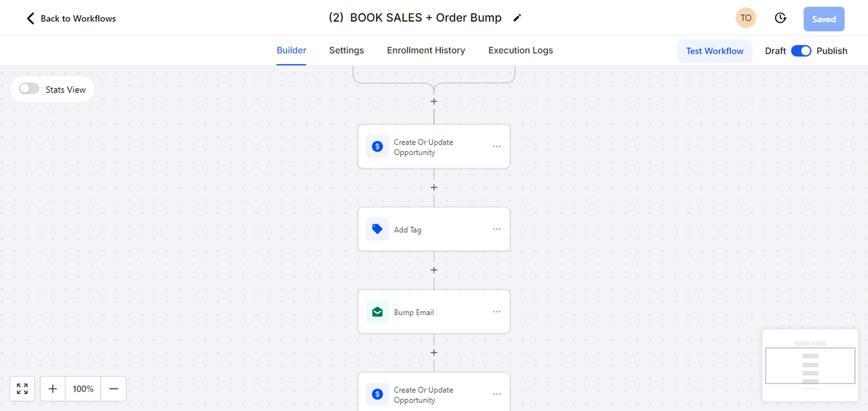868x411 pixels.
Task: Zoom out with the minus button
Action: point(113,389)
